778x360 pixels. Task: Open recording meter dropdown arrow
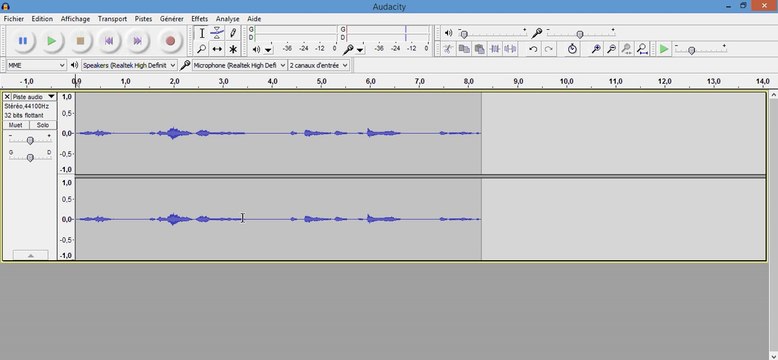pyautogui.click(x=361, y=50)
